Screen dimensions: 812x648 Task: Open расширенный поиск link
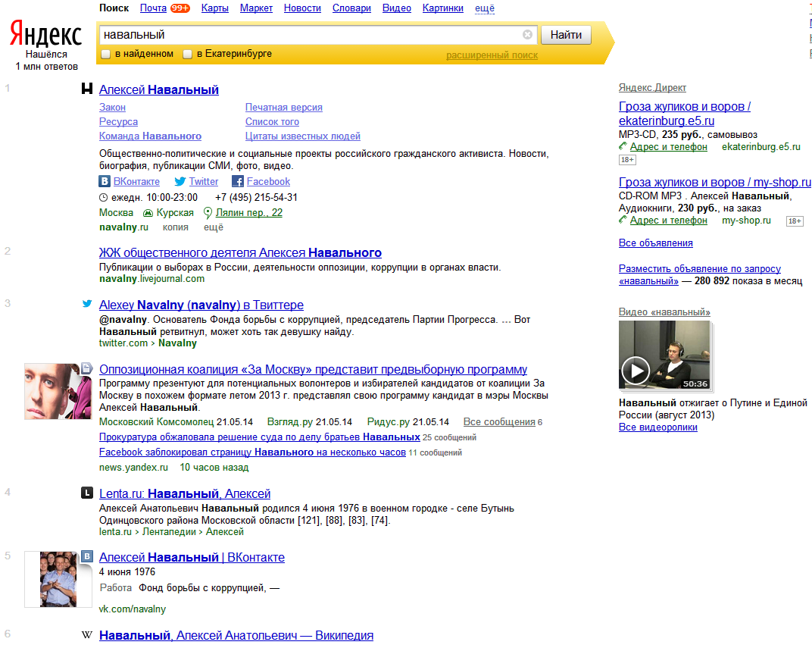492,55
